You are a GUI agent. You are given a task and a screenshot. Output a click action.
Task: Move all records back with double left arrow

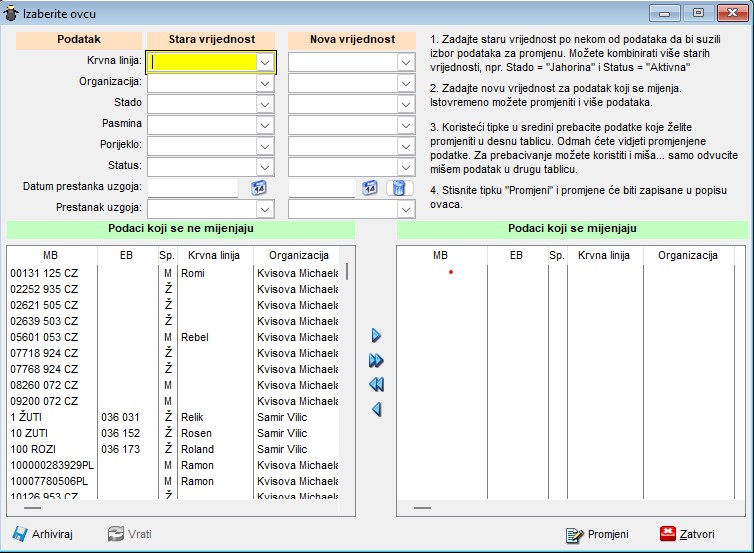pos(376,385)
